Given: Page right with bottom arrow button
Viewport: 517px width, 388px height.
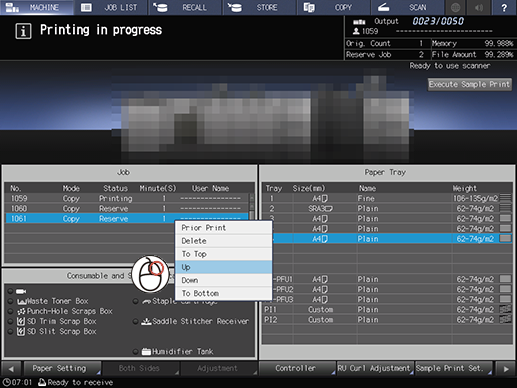Looking at the screenshot, I should tap(506, 369).
